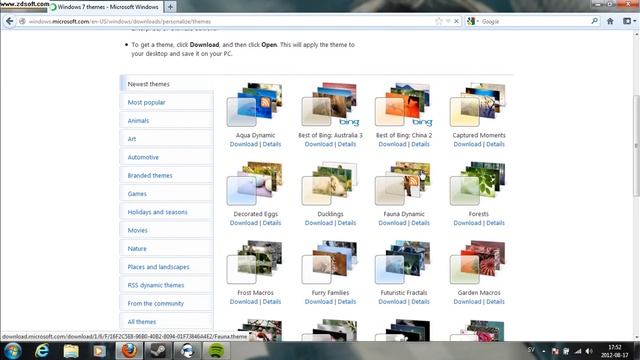The width and height of the screenshot is (640, 360).
Task: Click Best of Bing Australia 3 thumbnail
Action: [330, 105]
